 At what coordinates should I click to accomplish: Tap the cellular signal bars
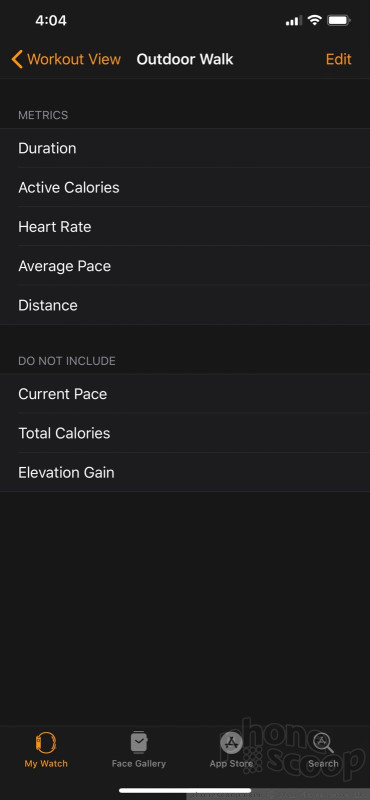tap(294, 21)
